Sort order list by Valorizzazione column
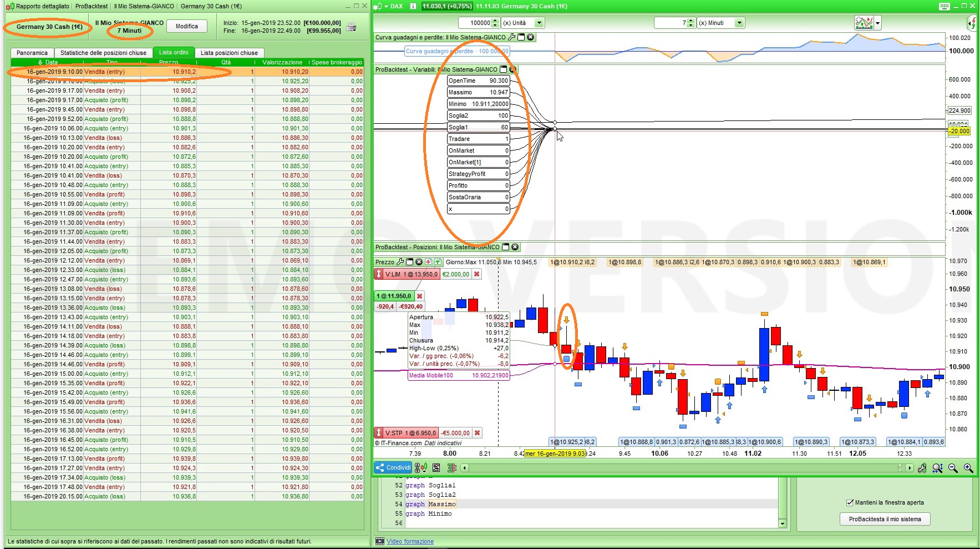This screenshot has width=980, height=549. click(282, 62)
